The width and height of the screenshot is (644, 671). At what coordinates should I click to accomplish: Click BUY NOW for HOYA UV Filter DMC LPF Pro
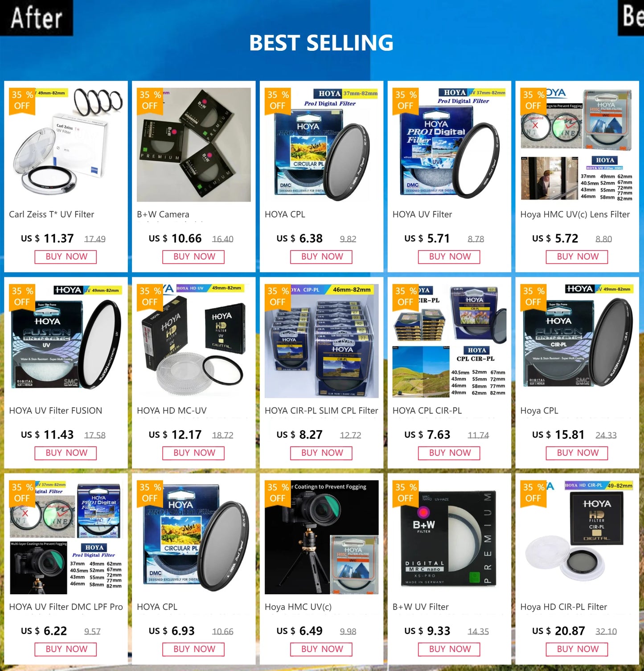66,649
